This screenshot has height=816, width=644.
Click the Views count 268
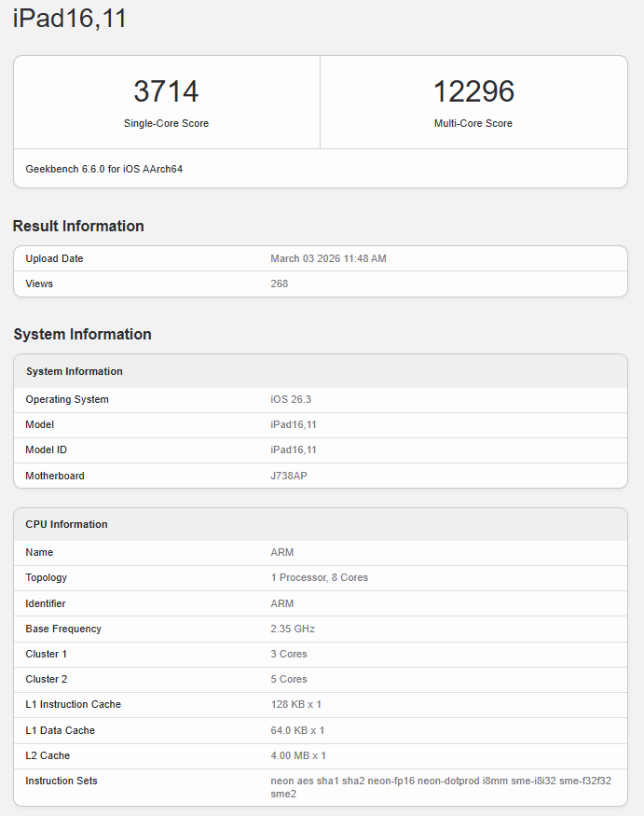coord(279,284)
